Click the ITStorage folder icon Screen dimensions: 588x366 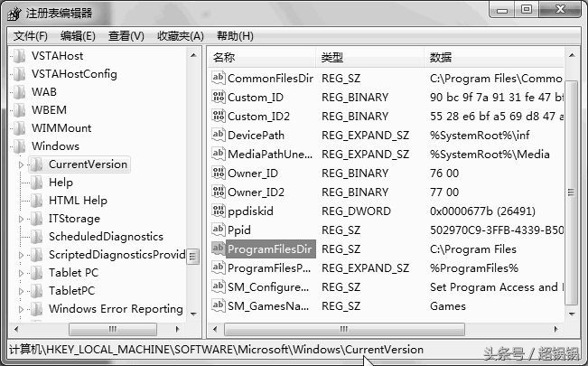(x=37, y=219)
